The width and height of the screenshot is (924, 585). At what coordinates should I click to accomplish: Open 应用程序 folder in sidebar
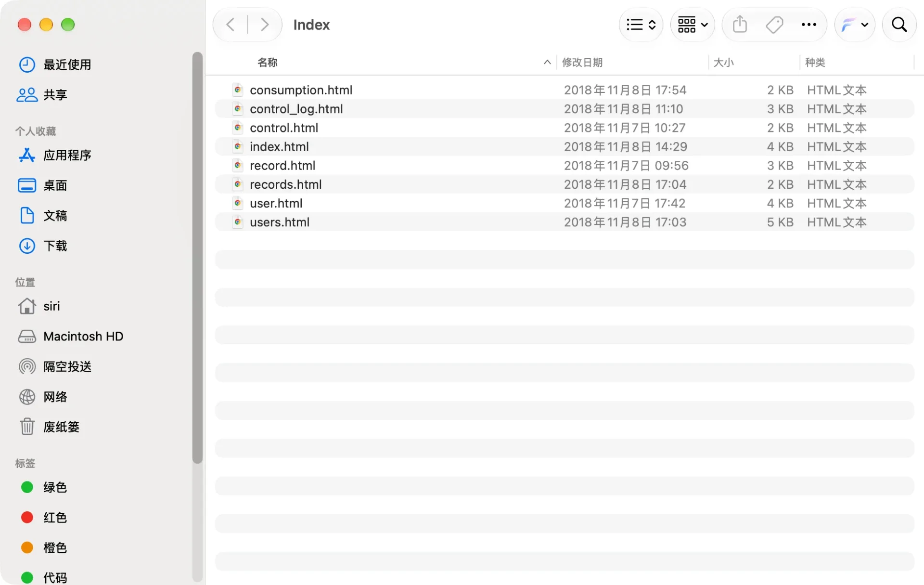click(x=67, y=155)
